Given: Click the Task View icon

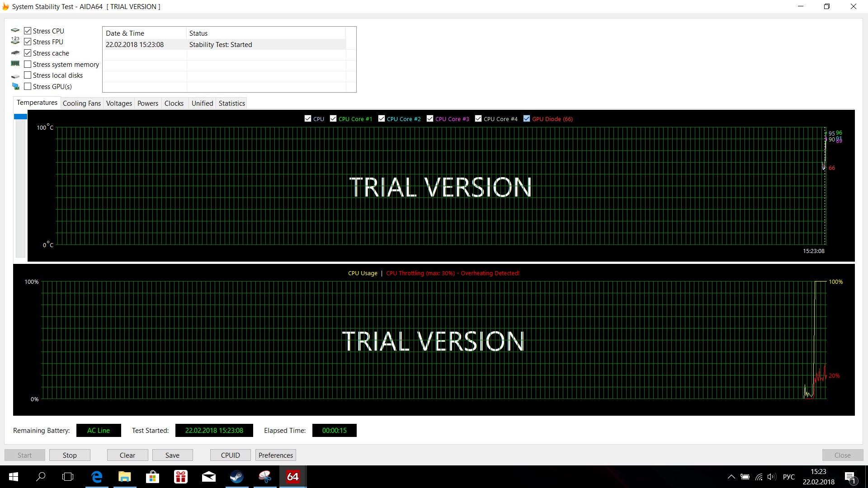Looking at the screenshot, I should tap(68, 477).
